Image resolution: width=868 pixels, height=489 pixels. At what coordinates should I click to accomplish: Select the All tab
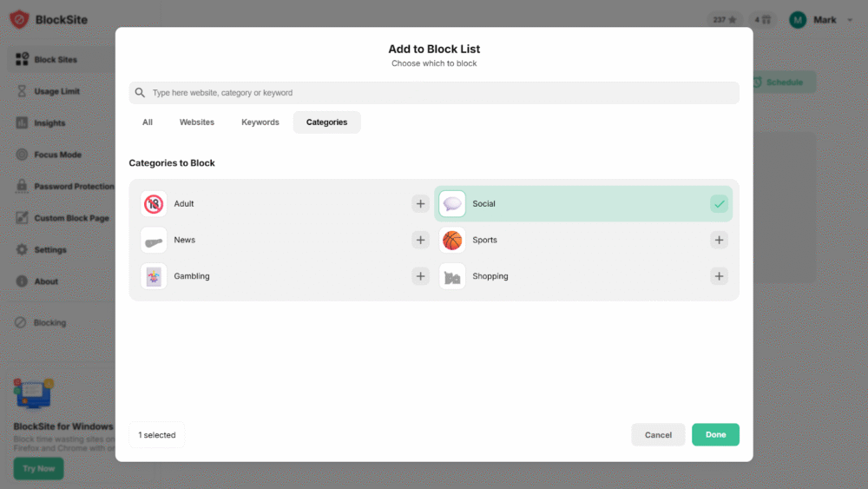pyautogui.click(x=148, y=122)
